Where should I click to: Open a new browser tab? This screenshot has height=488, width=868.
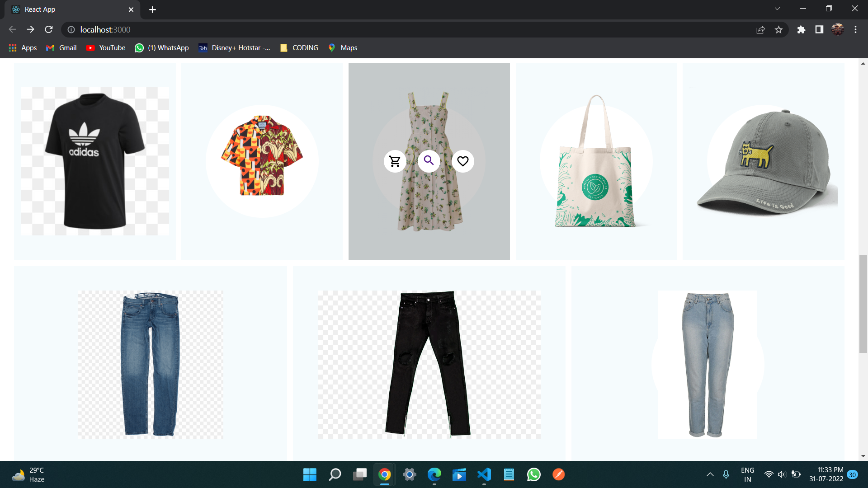click(x=152, y=9)
